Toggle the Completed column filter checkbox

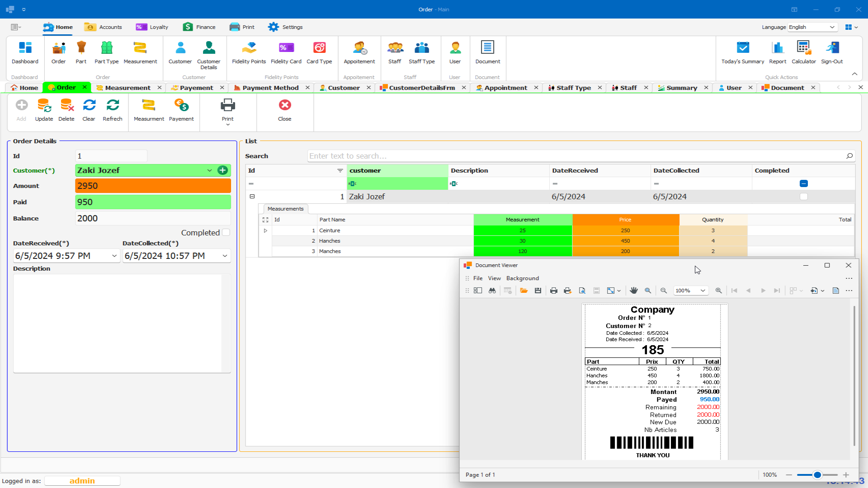point(803,183)
